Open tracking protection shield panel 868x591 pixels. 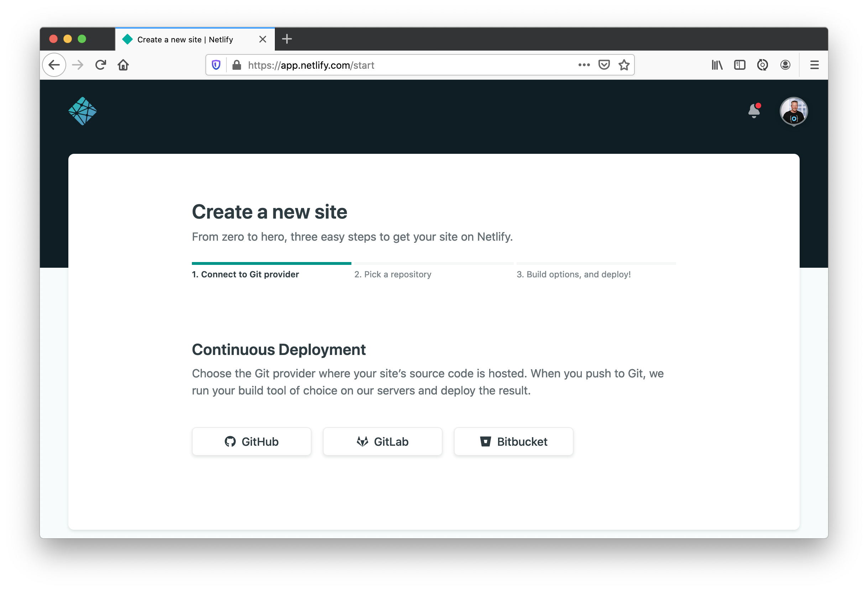pyautogui.click(x=216, y=65)
